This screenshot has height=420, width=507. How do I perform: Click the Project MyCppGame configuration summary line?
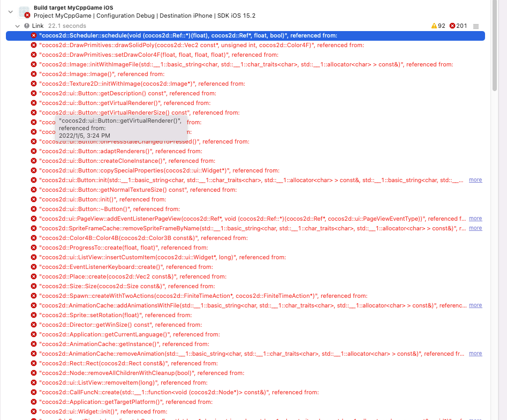pyautogui.click(x=145, y=16)
